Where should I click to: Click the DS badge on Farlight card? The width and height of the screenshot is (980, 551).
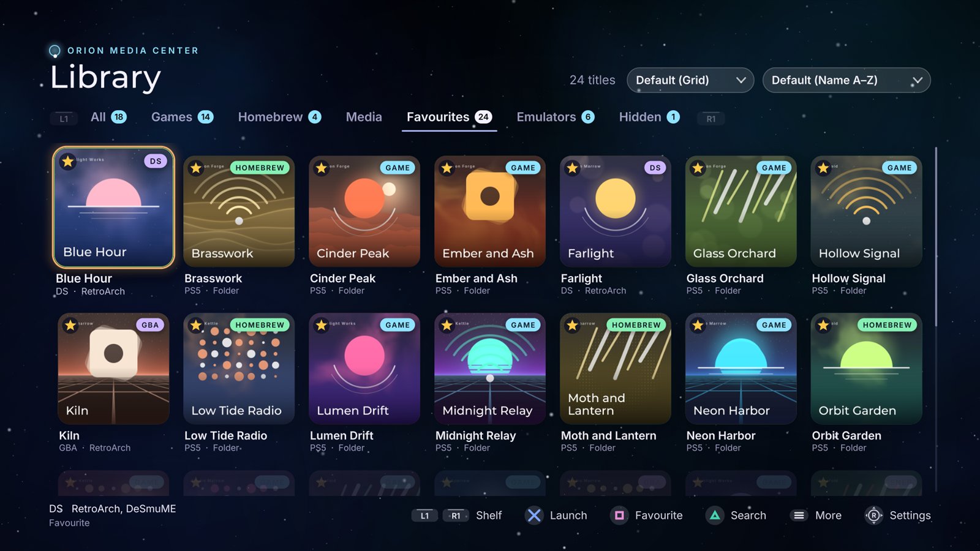click(655, 168)
